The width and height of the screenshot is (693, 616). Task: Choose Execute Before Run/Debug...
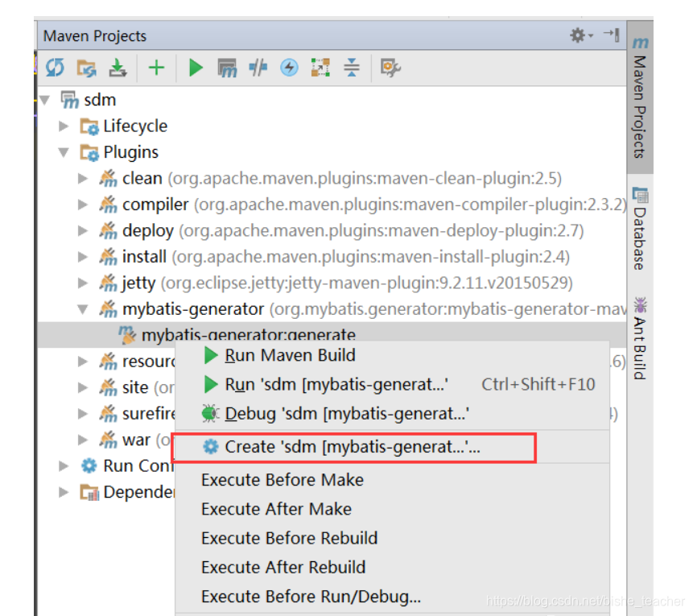pos(392,597)
